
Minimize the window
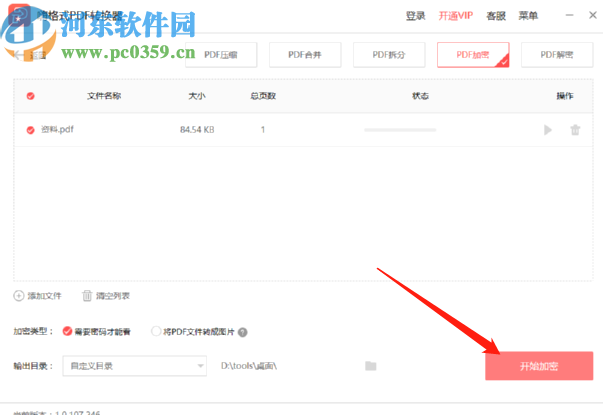(x=570, y=15)
